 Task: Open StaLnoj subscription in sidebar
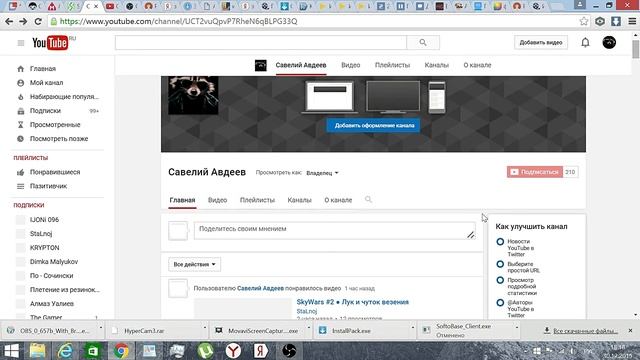(x=41, y=234)
